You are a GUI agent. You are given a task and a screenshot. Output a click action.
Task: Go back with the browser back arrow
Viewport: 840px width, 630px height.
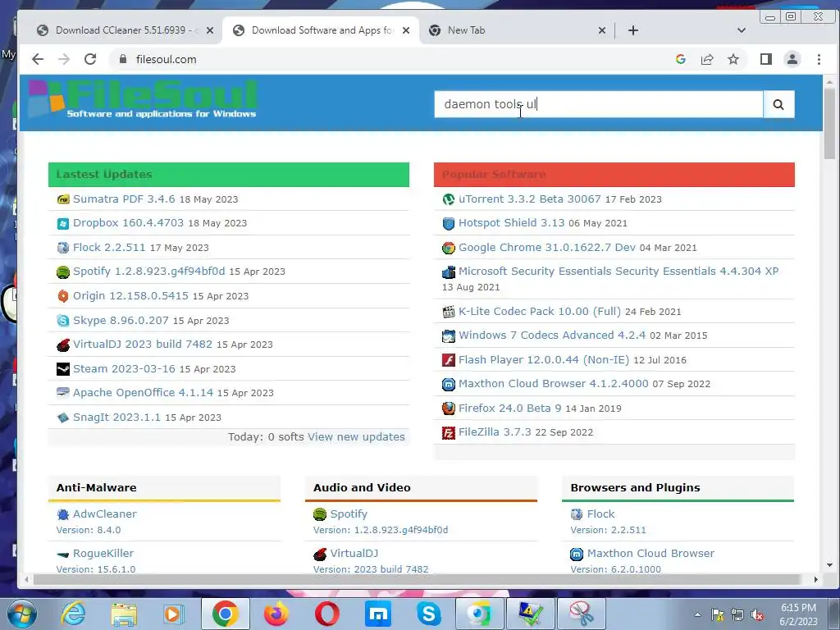[x=38, y=59]
